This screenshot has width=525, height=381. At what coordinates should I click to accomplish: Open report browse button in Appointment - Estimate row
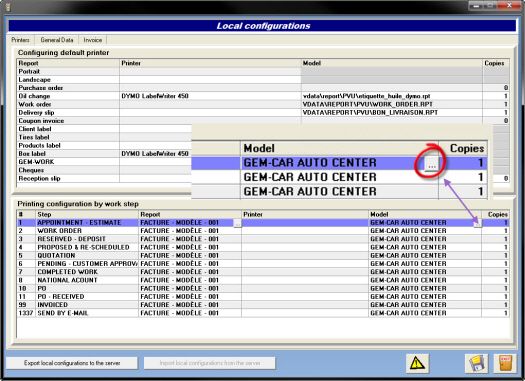coord(237,223)
